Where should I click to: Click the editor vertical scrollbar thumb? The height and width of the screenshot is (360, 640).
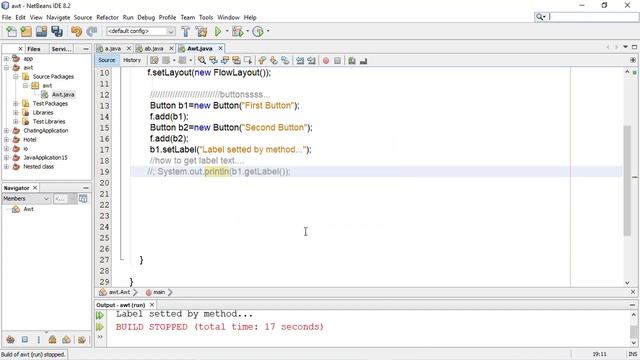(x=627, y=180)
